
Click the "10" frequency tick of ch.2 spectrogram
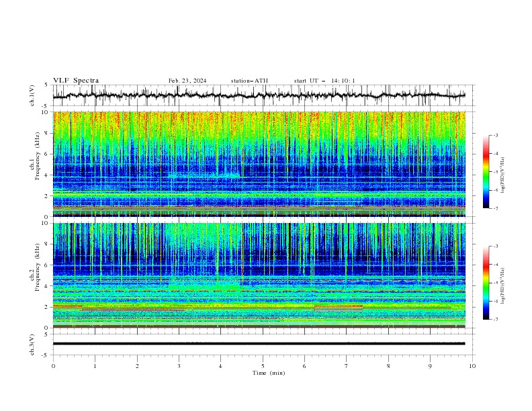44,223
